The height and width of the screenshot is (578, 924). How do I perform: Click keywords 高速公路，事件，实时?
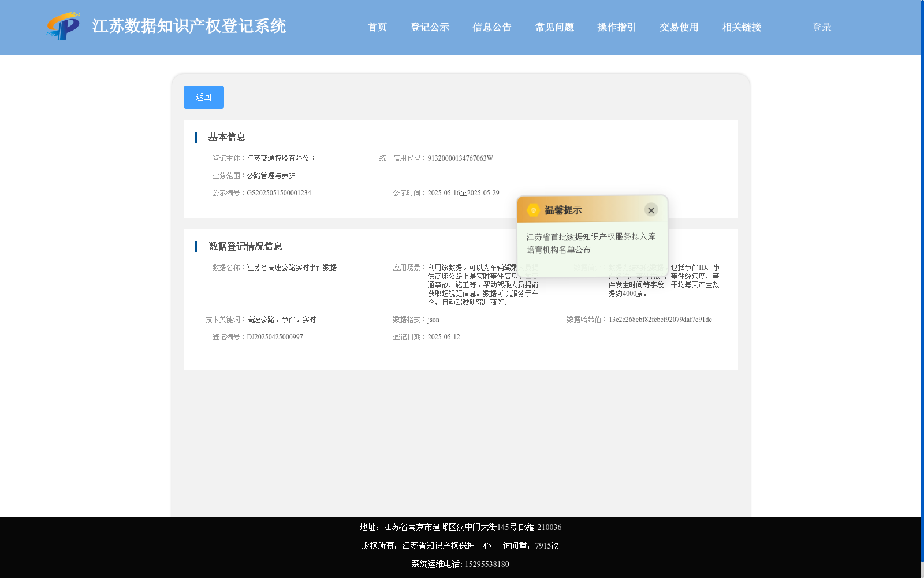click(281, 320)
